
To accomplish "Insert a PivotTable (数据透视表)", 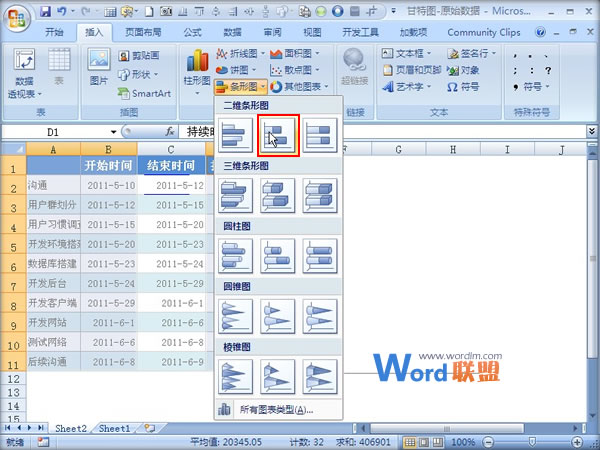I will coord(24,73).
